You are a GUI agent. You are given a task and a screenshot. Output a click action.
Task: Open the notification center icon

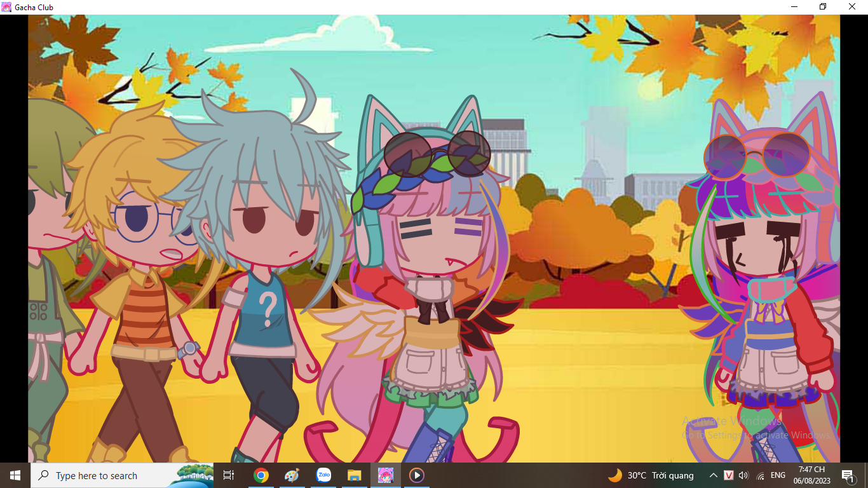click(x=847, y=475)
